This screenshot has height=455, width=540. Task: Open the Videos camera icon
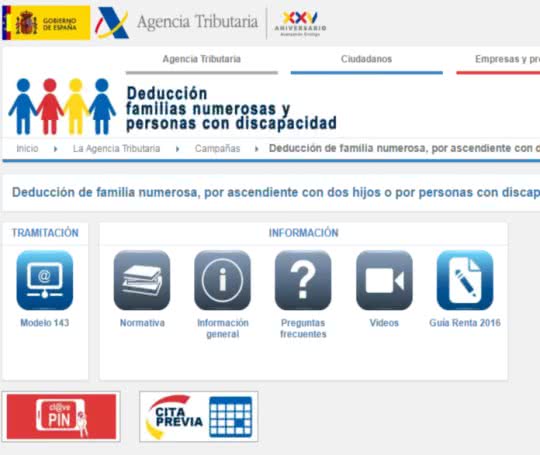[x=384, y=280]
